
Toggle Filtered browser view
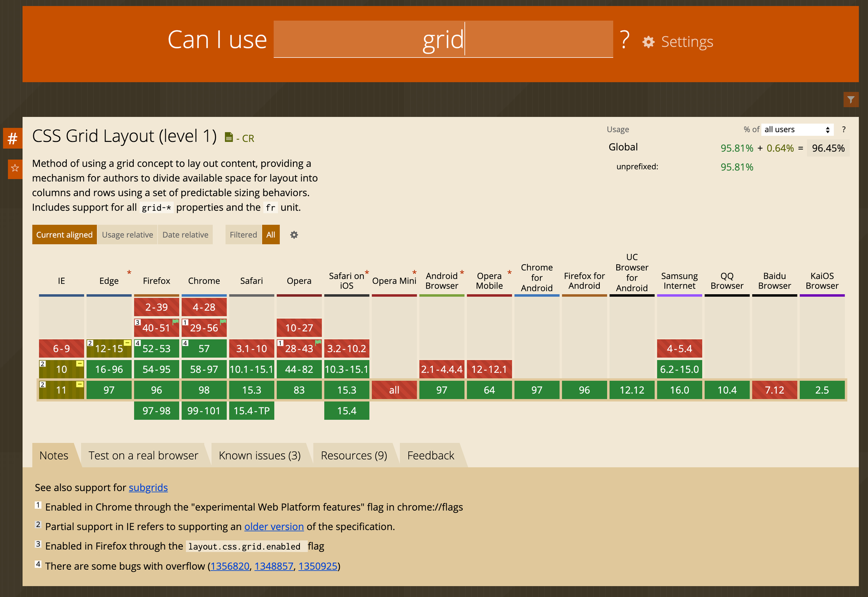243,235
